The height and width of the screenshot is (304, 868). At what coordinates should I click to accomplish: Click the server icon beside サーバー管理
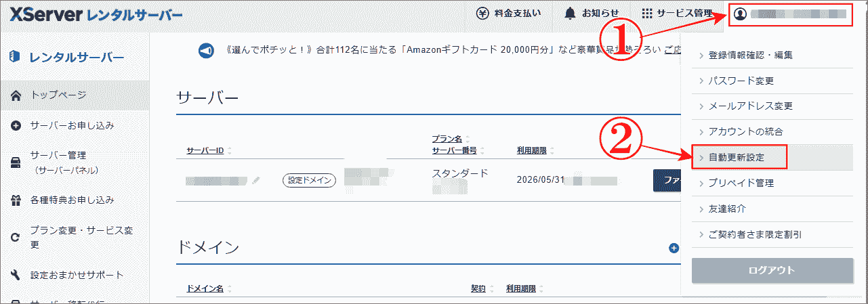click(17, 162)
